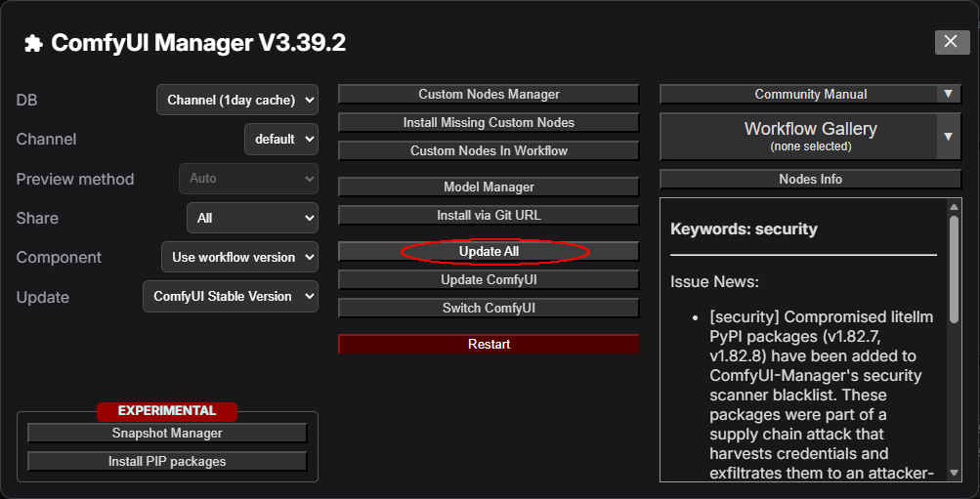Click the Share label
This screenshot has width=980, height=499.
click(x=37, y=218)
